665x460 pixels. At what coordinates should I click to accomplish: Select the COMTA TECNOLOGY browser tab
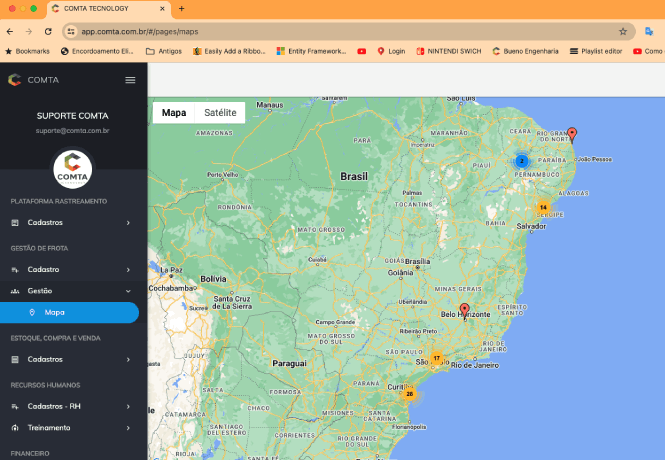[109, 9]
